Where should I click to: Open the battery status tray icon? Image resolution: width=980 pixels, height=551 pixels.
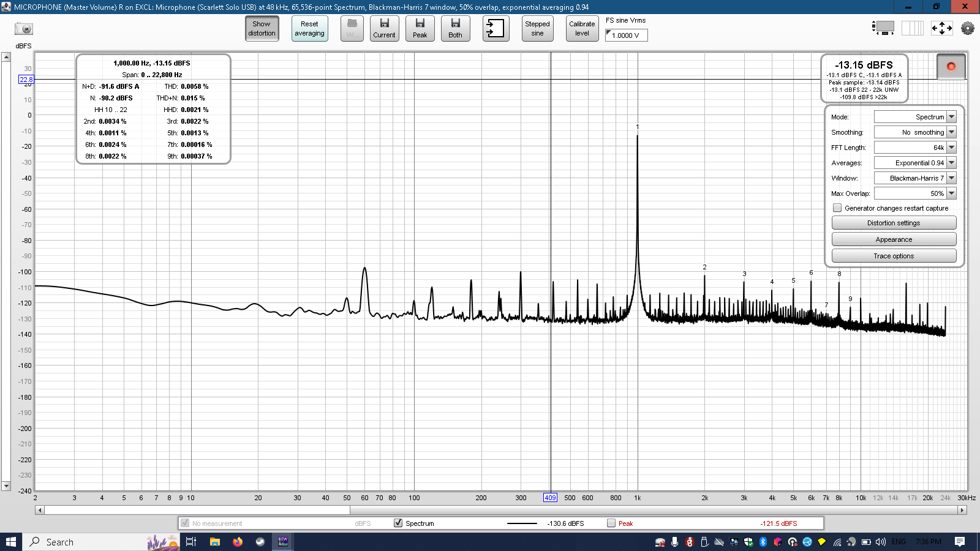[866, 542]
